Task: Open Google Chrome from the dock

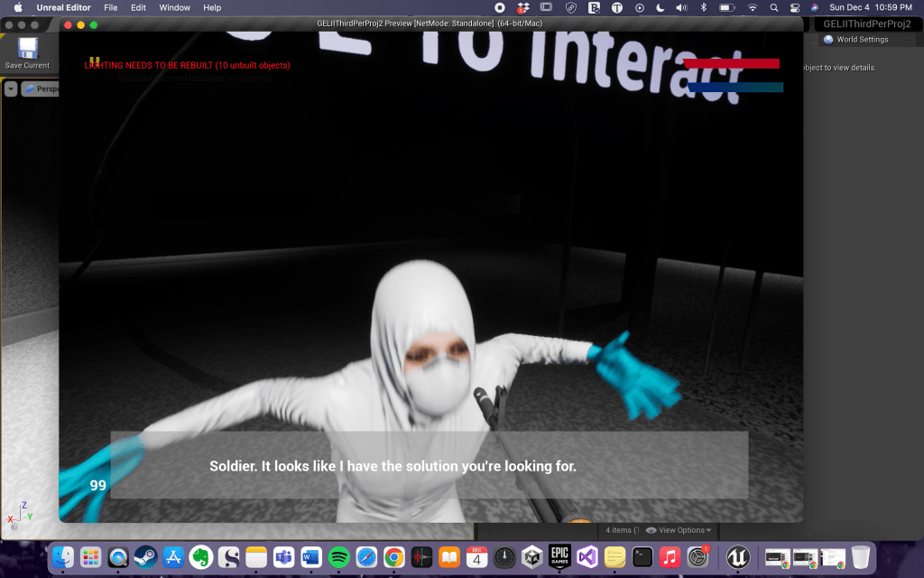Action: click(x=393, y=557)
